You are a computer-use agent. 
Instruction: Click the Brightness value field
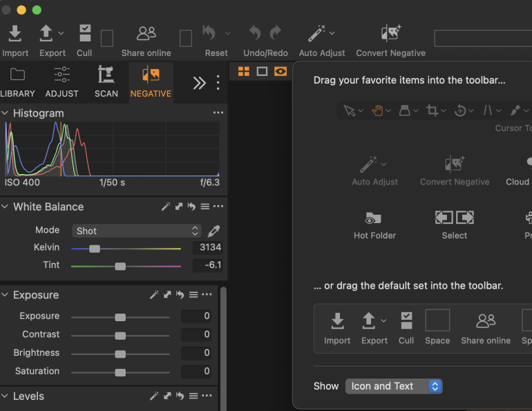point(196,353)
